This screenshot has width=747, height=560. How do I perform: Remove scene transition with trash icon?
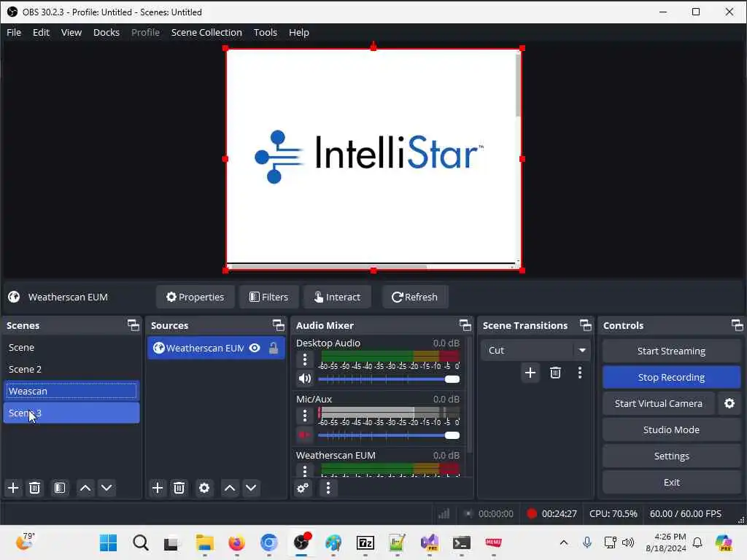(555, 373)
